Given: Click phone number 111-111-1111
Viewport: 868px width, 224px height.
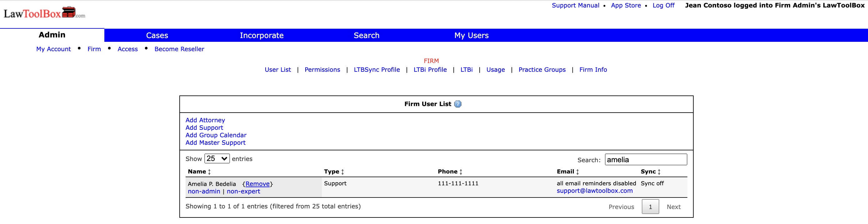Looking at the screenshot, I should [458, 183].
